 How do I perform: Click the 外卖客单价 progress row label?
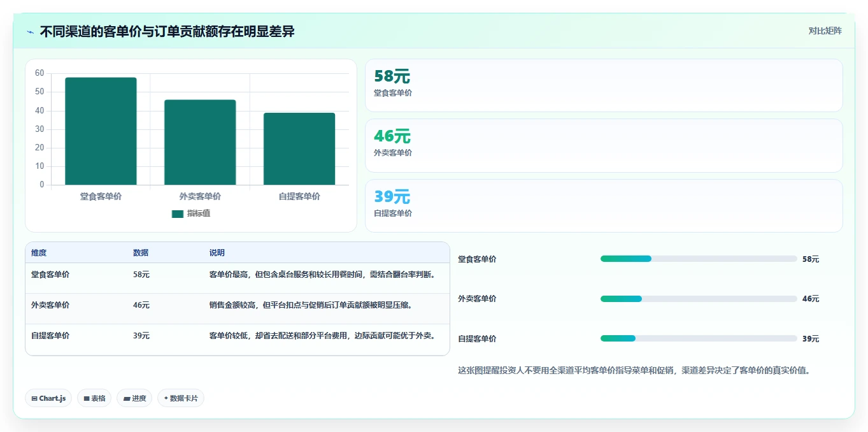[477, 299]
